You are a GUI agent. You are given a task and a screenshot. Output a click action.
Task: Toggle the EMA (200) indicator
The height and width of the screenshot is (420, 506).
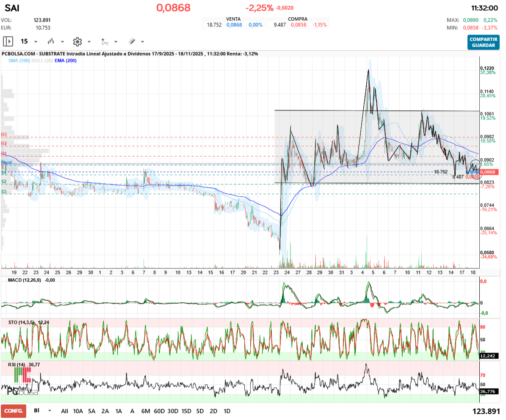click(x=66, y=61)
